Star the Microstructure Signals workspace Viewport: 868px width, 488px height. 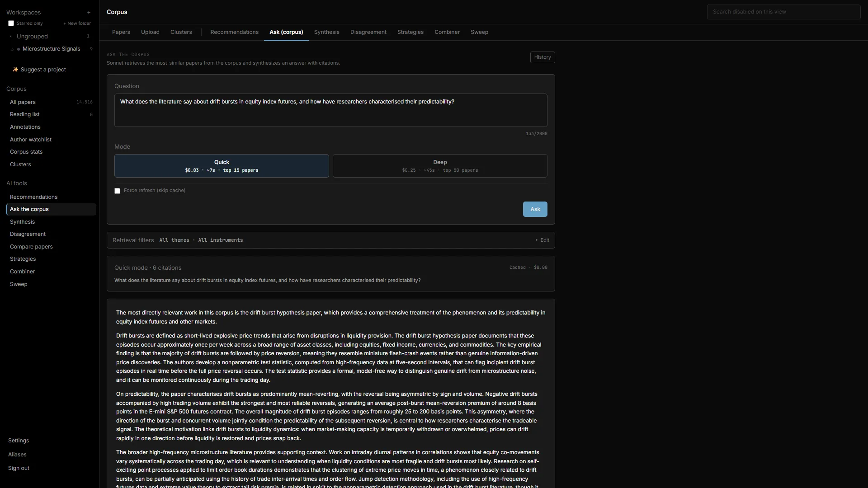pos(12,49)
